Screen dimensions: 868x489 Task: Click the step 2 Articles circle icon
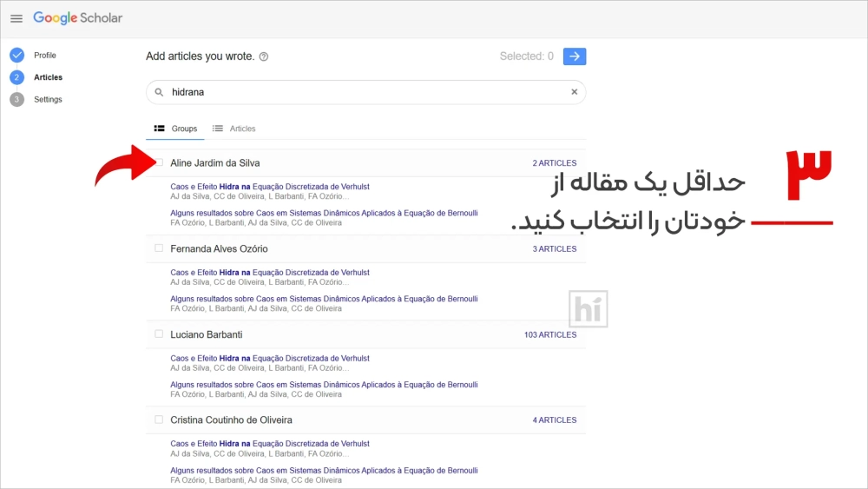pyautogui.click(x=17, y=77)
